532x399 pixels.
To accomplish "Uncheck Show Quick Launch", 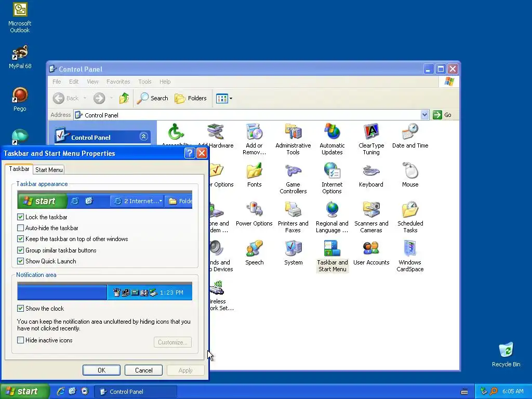I will point(20,261).
